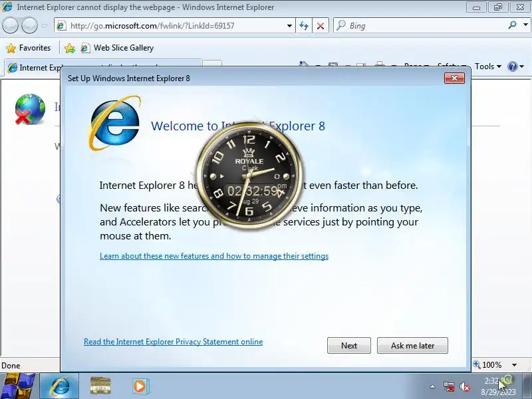The height and width of the screenshot is (399, 532).
Task: Open the second pinned taskbar icon
Action: (x=100, y=386)
